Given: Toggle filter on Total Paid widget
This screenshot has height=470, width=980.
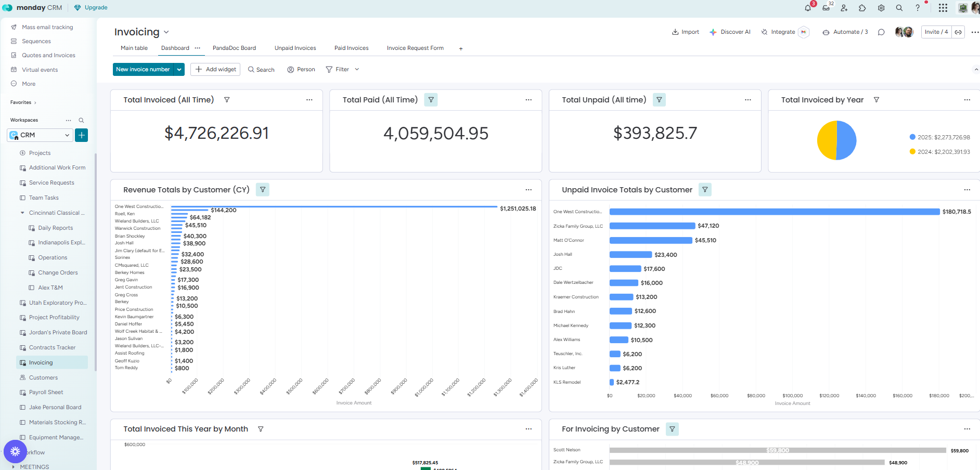Looking at the screenshot, I should tap(431, 100).
